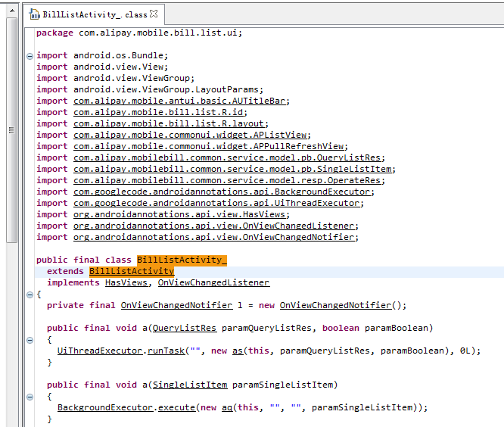Collapse the import statements block
Image resolution: width=504 pixels, height=427 pixels.
tap(30, 56)
